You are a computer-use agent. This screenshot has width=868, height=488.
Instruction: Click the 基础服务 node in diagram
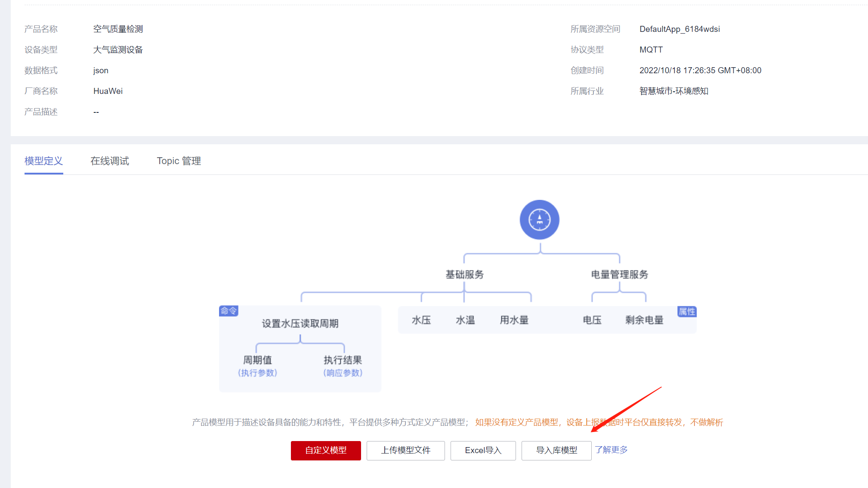click(464, 274)
